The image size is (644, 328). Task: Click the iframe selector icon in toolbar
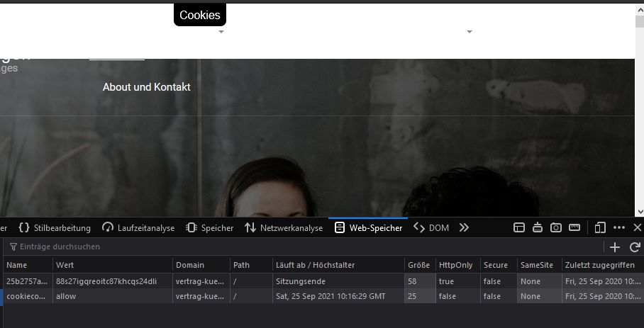pos(519,227)
